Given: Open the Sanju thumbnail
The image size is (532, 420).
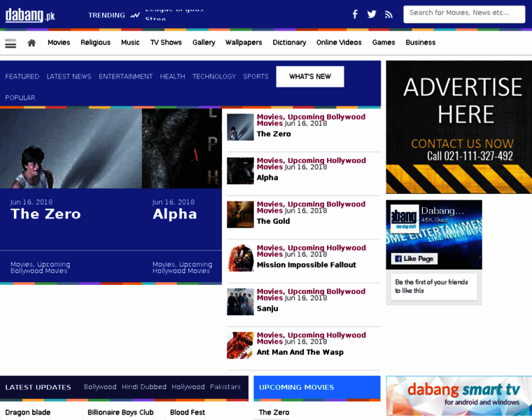Looking at the screenshot, I should click(x=240, y=302).
